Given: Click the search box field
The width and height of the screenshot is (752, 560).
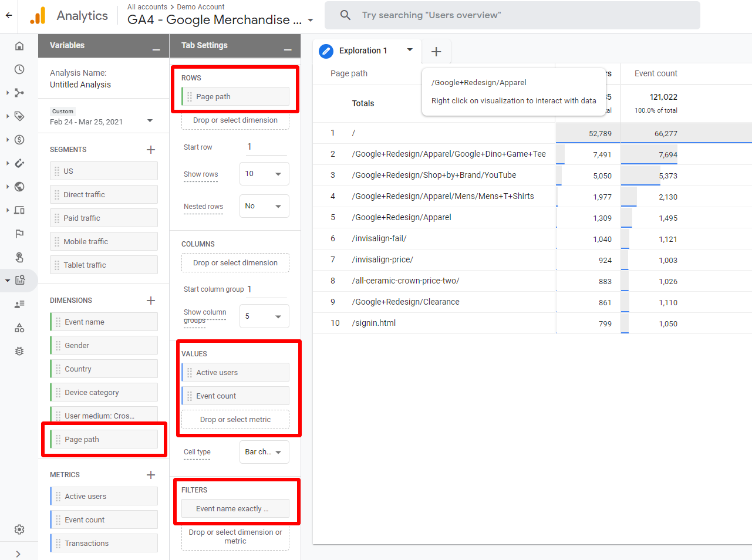Looking at the screenshot, I should (x=512, y=15).
